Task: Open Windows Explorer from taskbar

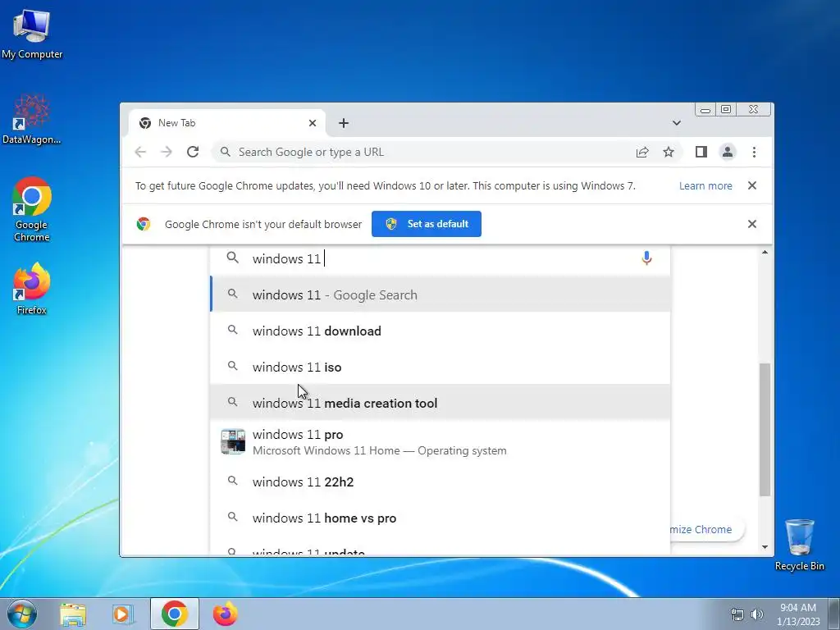Action: tap(73, 614)
